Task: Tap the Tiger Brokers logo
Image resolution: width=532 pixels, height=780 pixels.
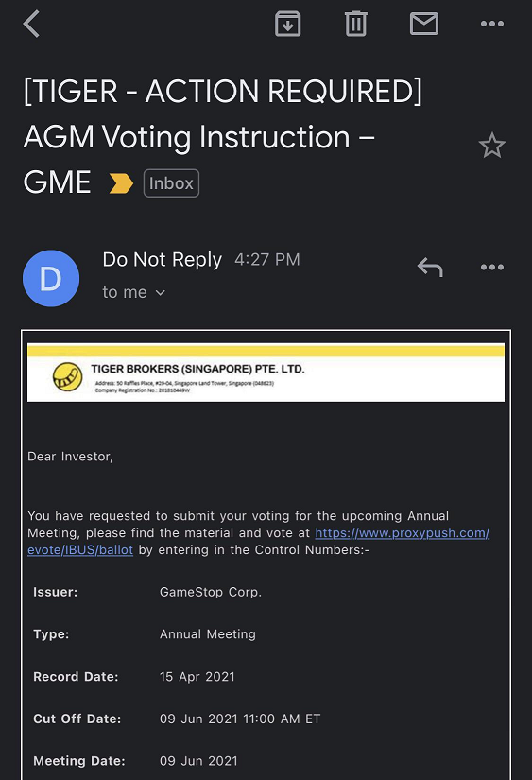Action: [x=68, y=377]
